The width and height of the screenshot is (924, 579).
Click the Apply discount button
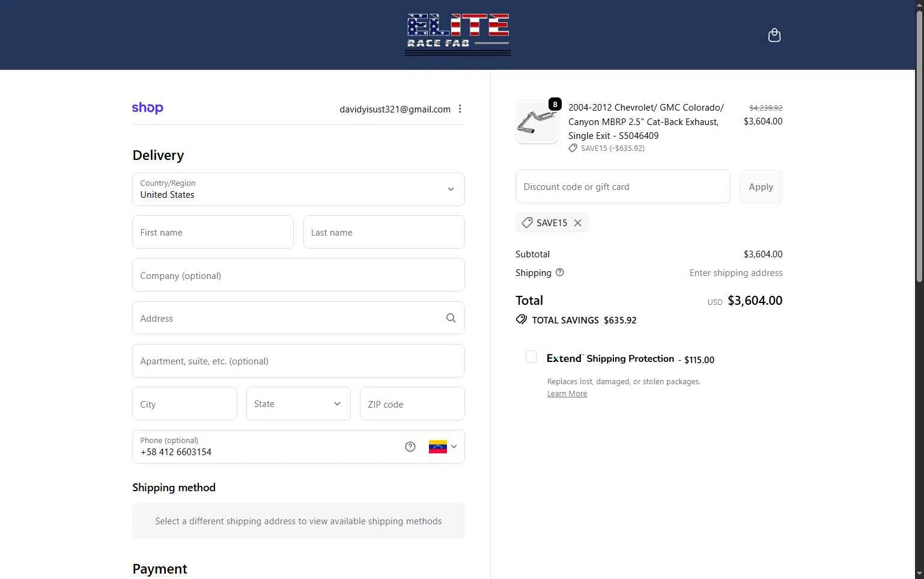coord(761,186)
